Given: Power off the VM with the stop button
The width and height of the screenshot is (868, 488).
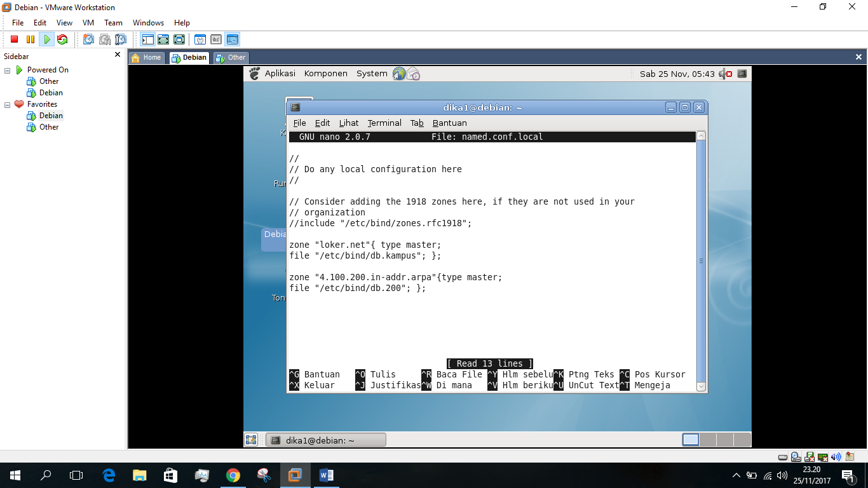Looking at the screenshot, I should (13, 39).
